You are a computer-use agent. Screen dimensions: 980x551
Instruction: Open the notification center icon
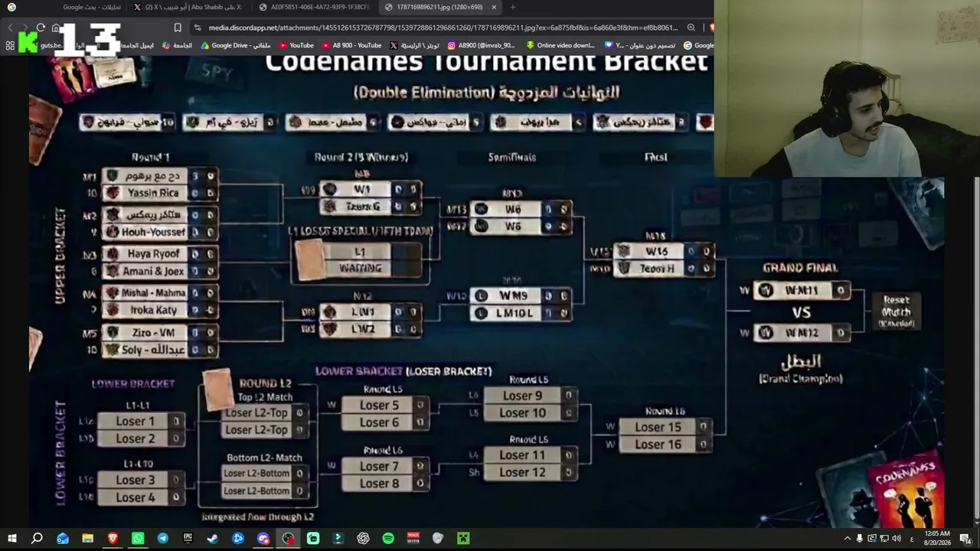(965, 539)
